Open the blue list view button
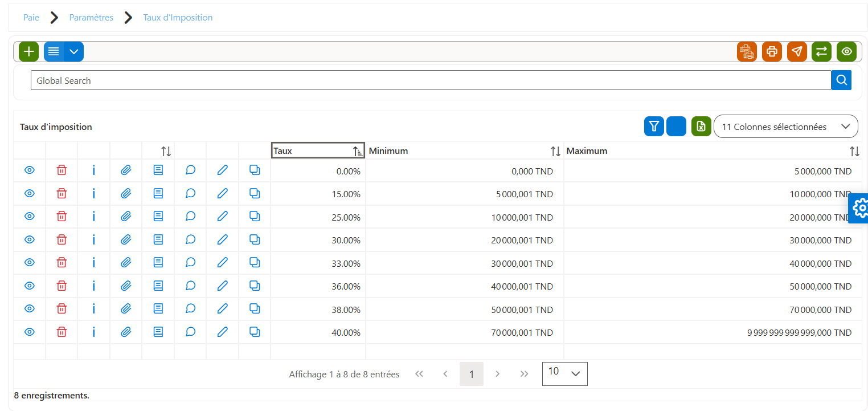 pyautogui.click(x=54, y=51)
